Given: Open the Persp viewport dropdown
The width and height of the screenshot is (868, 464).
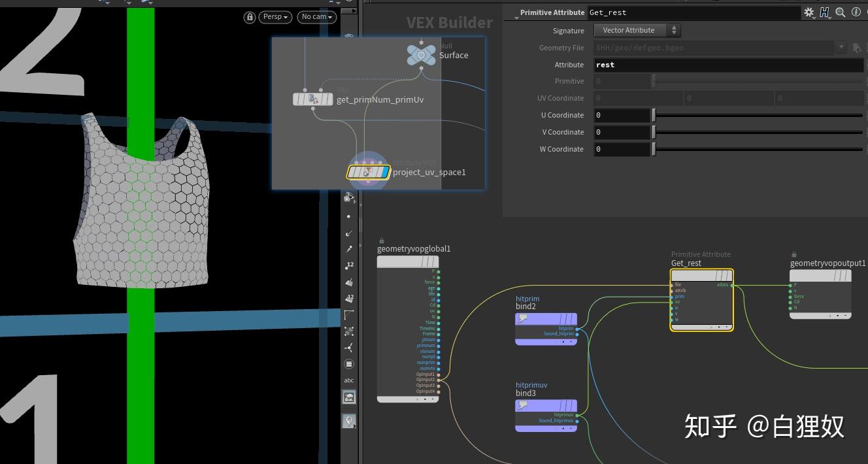Looking at the screenshot, I should coord(275,17).
